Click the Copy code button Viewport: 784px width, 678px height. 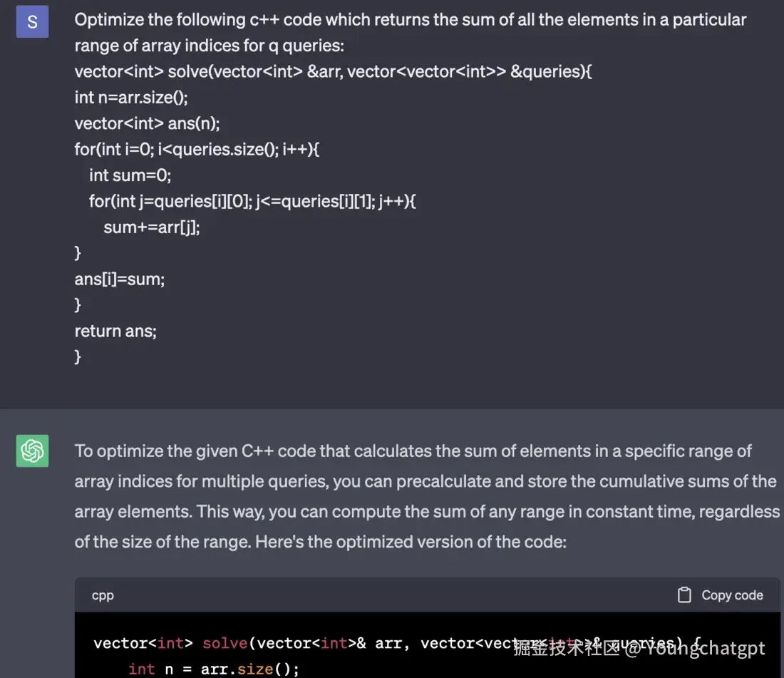click(x=721, y=595)
